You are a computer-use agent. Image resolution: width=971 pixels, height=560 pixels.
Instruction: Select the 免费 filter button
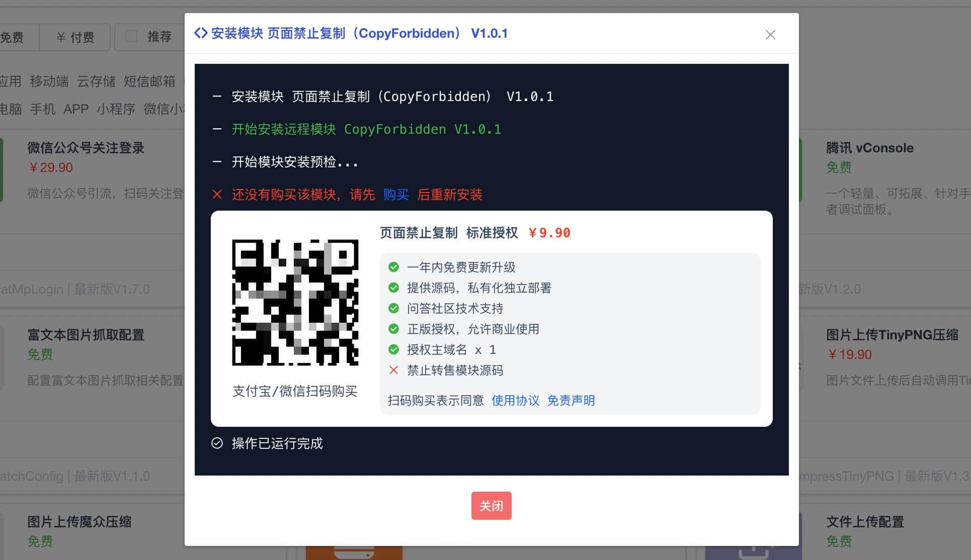pyautogui.click(x=13, y=37)
